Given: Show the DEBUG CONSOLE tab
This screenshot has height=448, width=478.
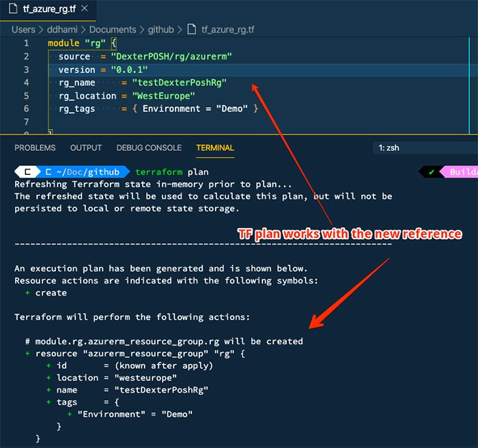Looking at the screenshot, I should 149,148.
